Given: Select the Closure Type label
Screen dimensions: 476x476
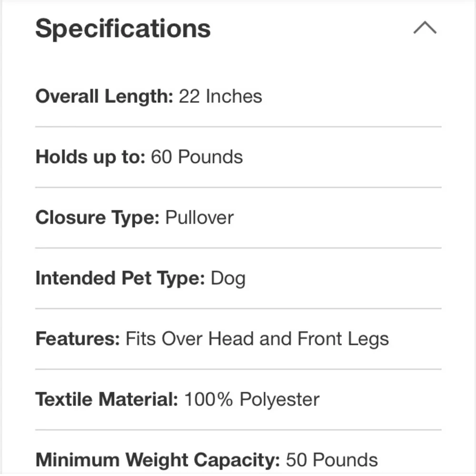Looking at the screenshot, I should [98, 218].
